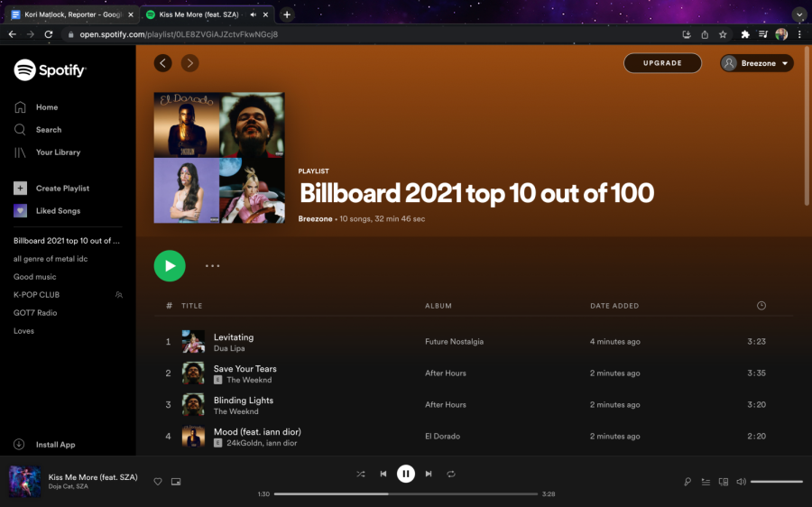Click browser back arrow
Screen dimensions: 812x507
13,34
